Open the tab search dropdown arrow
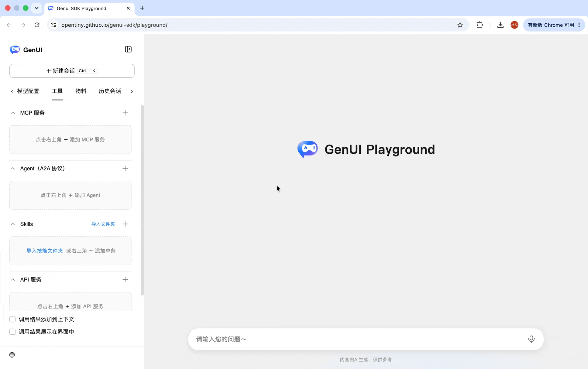This screenshot has height=369, width=588. pos(36,8)
